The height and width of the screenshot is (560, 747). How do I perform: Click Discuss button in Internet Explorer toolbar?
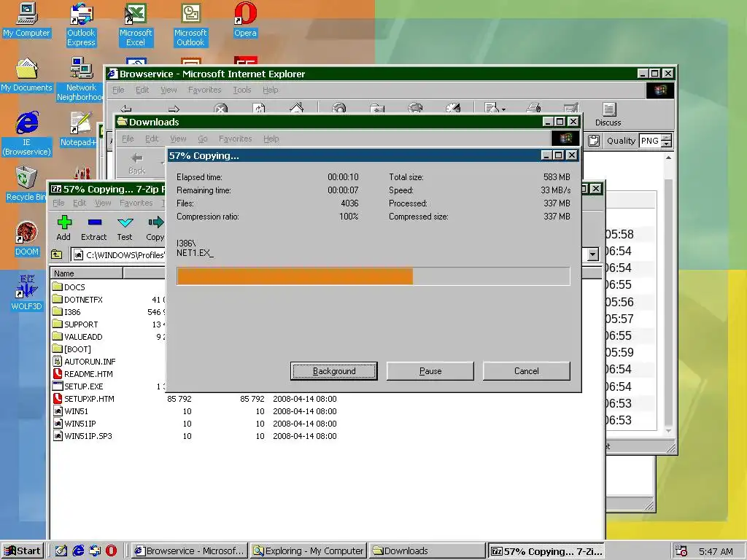608,114
